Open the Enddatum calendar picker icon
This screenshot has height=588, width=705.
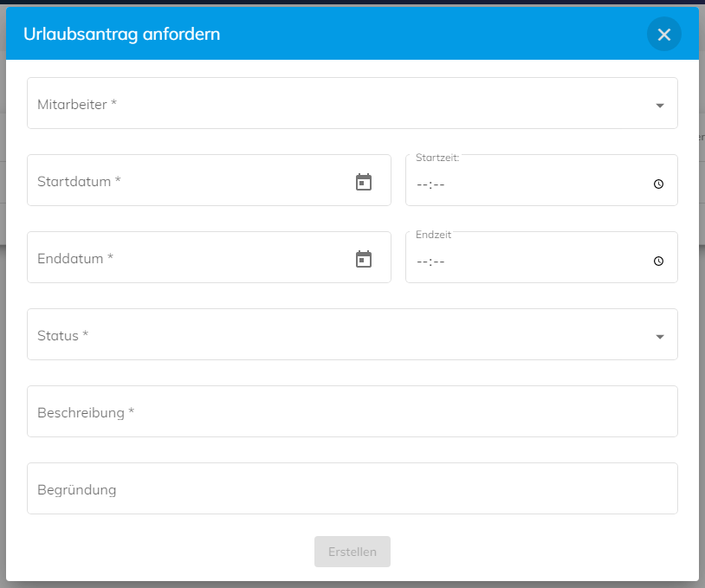[363, 259]
